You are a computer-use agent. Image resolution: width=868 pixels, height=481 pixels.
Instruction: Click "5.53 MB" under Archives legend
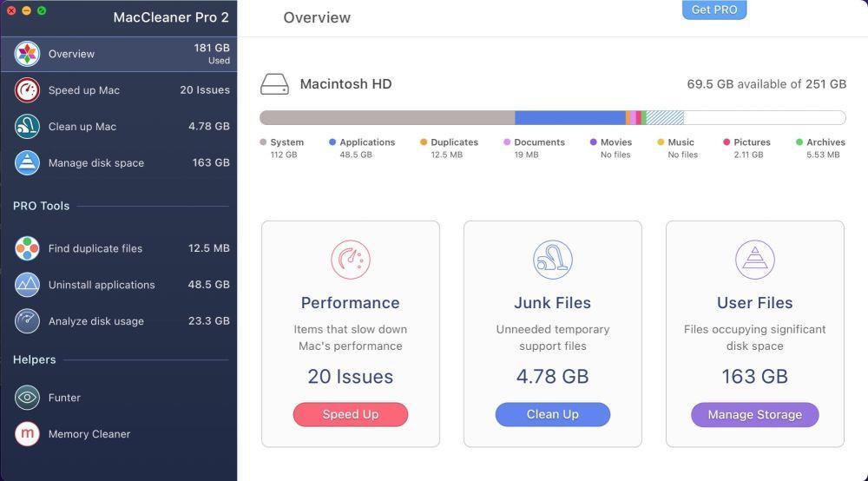click(x=823, y=155)
